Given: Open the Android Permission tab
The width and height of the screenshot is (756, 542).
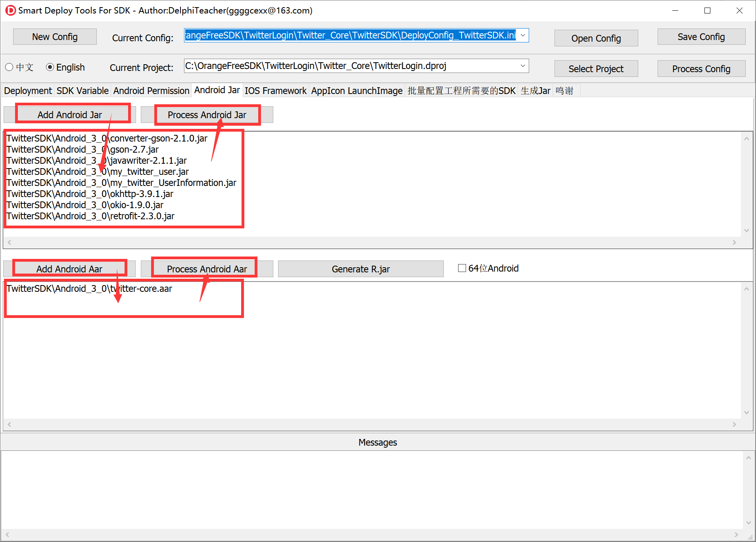Looking at the screenshot, I should pyautogui.click(x=151, y=91).
